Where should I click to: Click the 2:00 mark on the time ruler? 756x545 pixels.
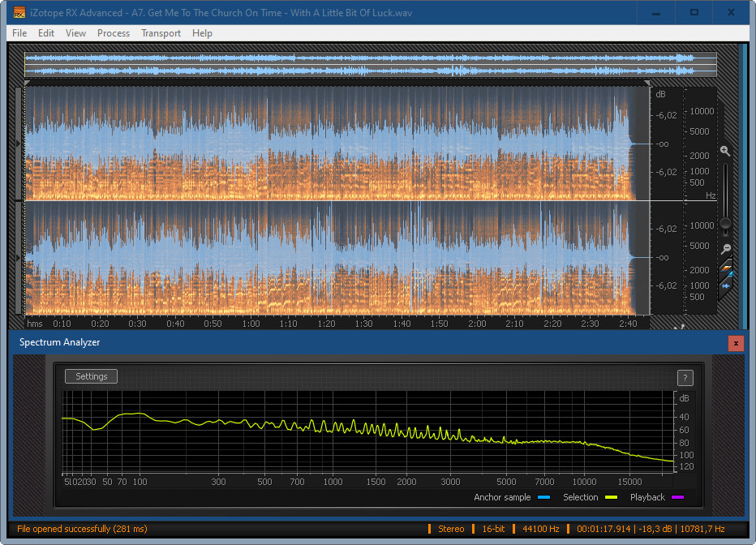(x=477, y=324)
